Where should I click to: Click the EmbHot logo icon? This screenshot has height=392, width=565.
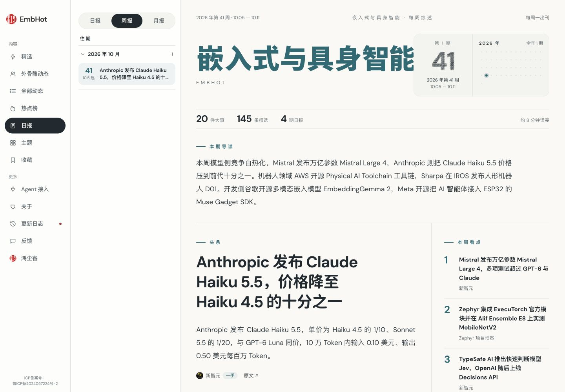[11, 19]
